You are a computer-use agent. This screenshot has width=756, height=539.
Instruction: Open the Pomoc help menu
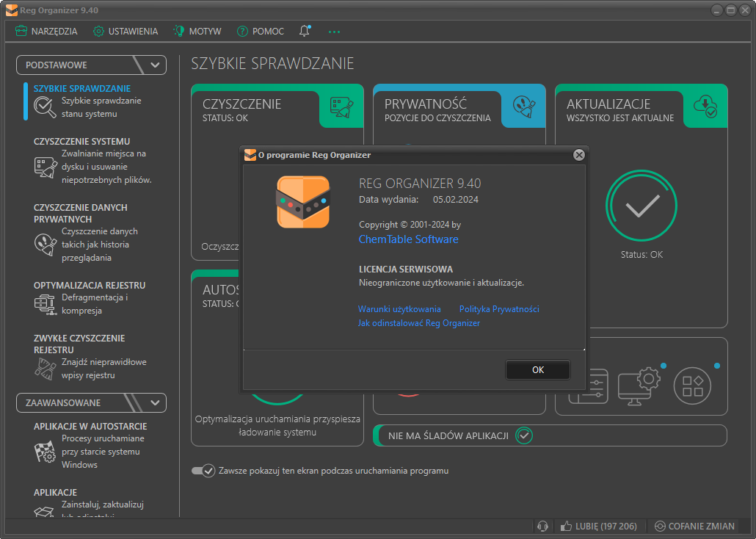pos(261,32)
